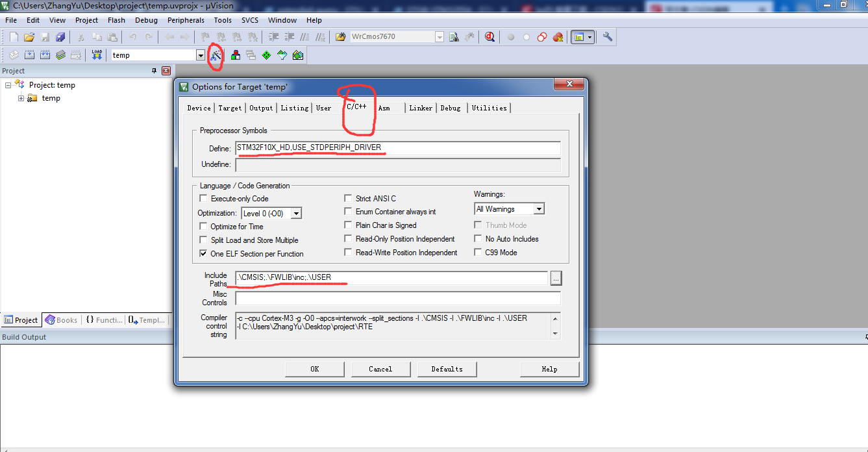The height and width of the screenshot is (452, 868).
Task: Click the dialog Help button
Action: tap(549, 369)
